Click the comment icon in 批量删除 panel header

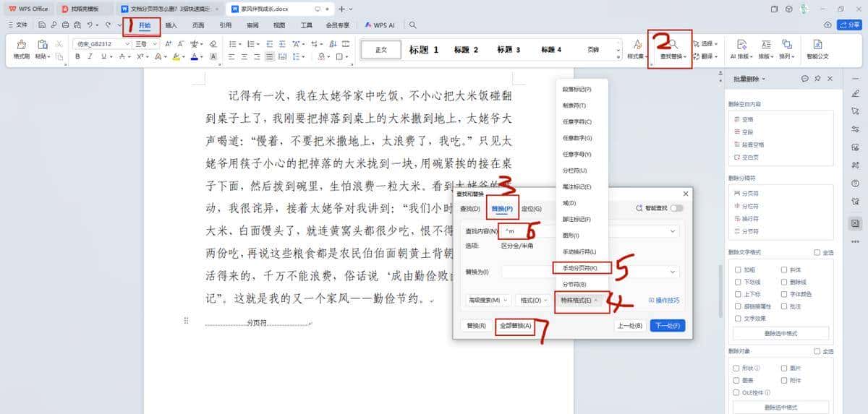click(x=804, y=79)
